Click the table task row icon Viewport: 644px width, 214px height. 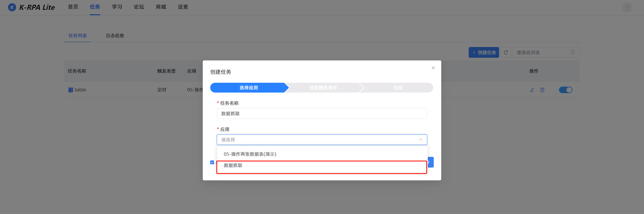(x=71, y=90)
